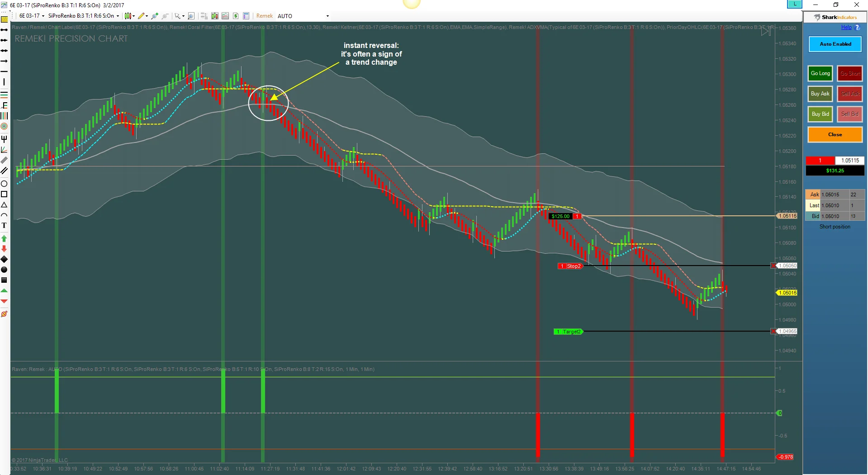Click the Sell Ask button
The image size is (868, 475).
point(850,94)
